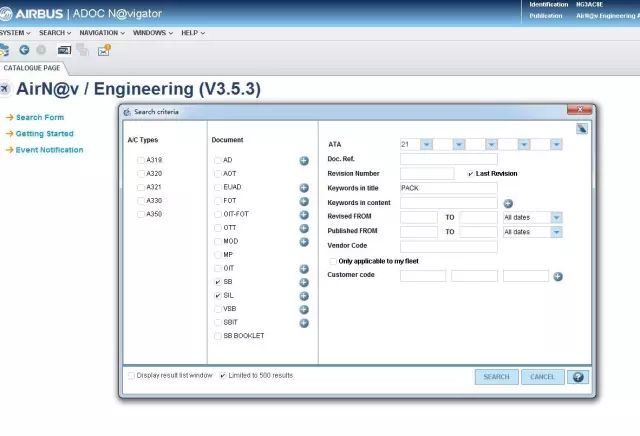Click the Keywords in title field
This screenshot has height=436, width=640.
click(x=449, y=188)
